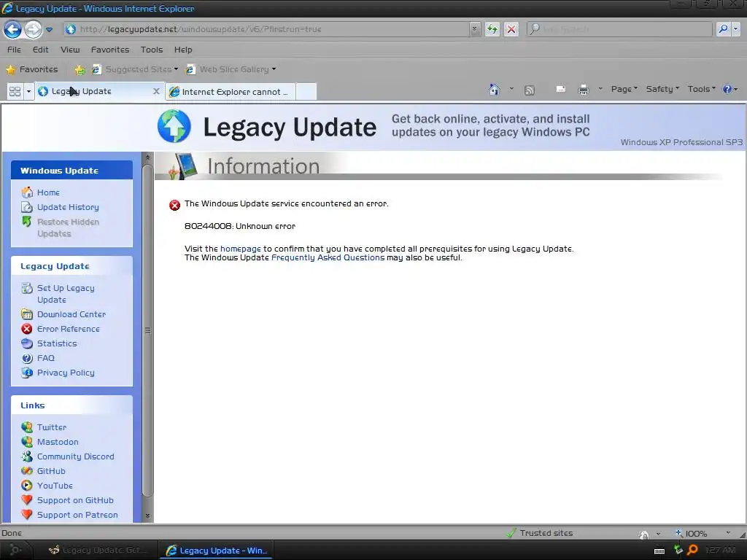Click the Error Reference red X icon
The height and width of the screenshot is (560, 747).
[x=27, y=329]
